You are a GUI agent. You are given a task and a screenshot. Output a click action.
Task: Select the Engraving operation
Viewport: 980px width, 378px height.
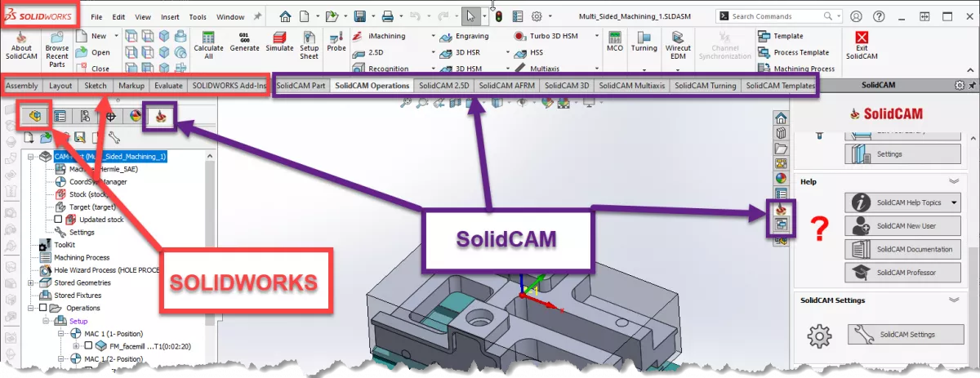465,36
